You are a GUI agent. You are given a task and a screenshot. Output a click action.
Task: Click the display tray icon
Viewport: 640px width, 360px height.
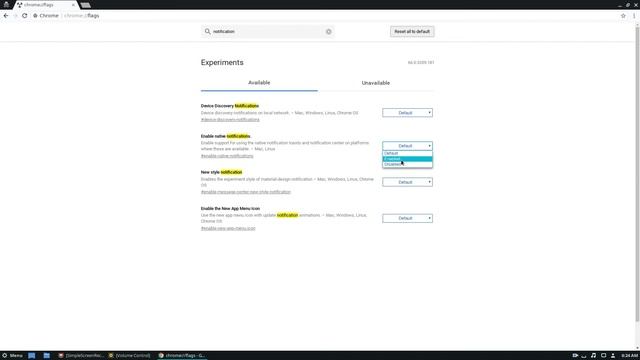click(x=603, y=356)
